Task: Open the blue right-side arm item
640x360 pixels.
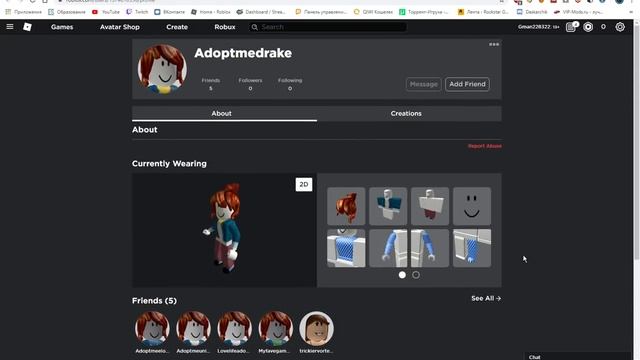Action: point(430,248)
